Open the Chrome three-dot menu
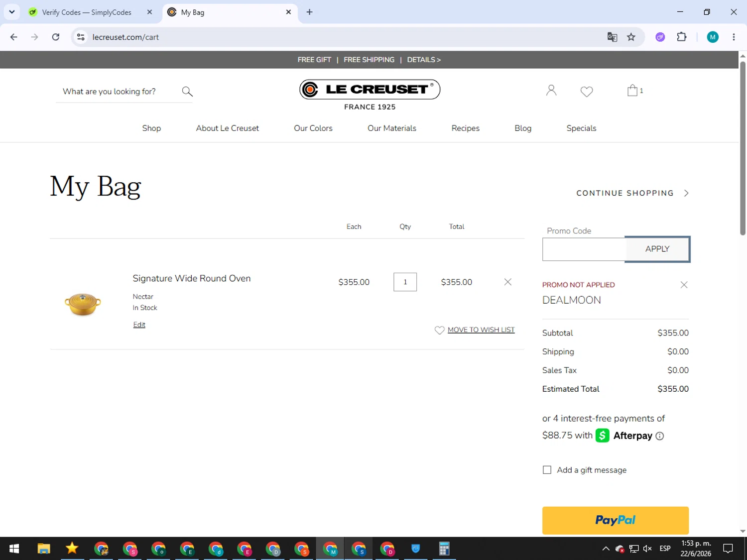Viewport: 747px width, 560px height. pyautogui.click(x=734, y=37)
